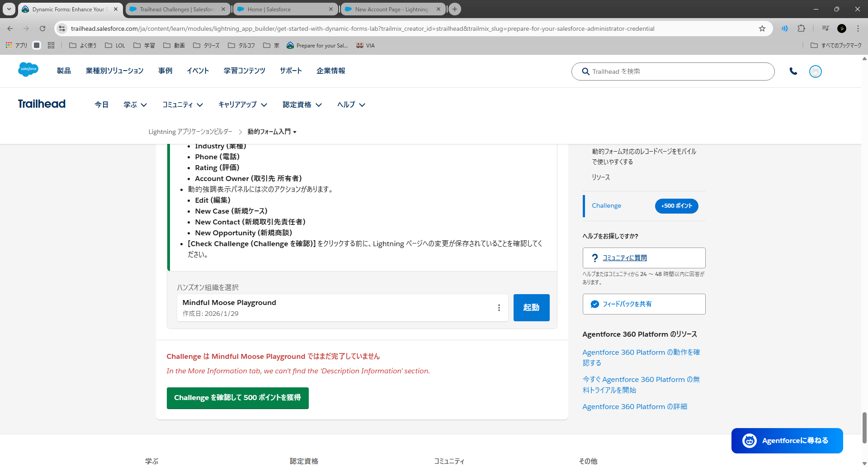Expand the 学ぶ dropdown menu
The height and width of the screenshot is (467, 868).
tap(135, 105)
